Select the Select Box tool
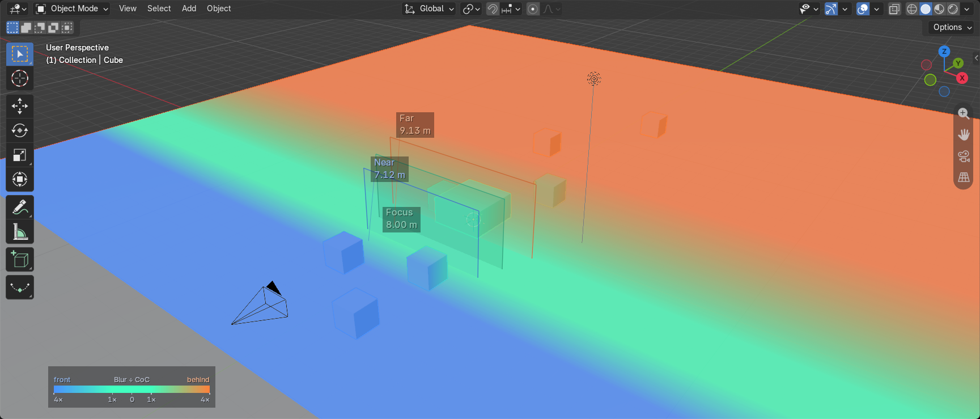Viewport: 980px width, 419px height. click(x=20, y=54)
